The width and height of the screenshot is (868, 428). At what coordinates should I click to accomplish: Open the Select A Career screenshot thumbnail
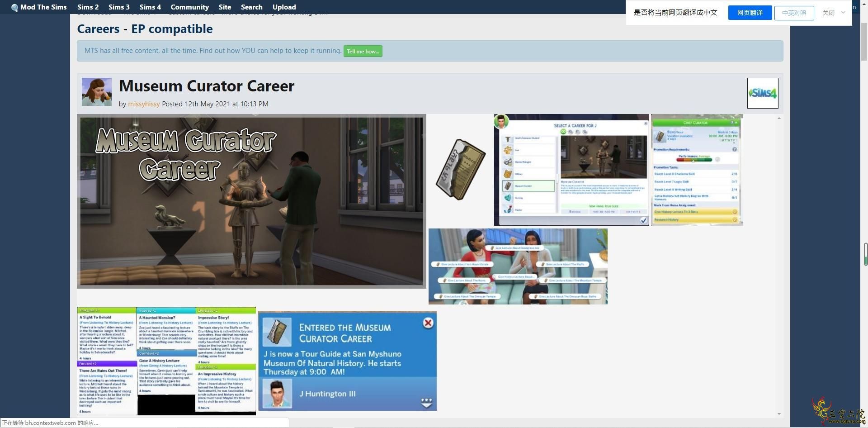click(x=571, y=170)
